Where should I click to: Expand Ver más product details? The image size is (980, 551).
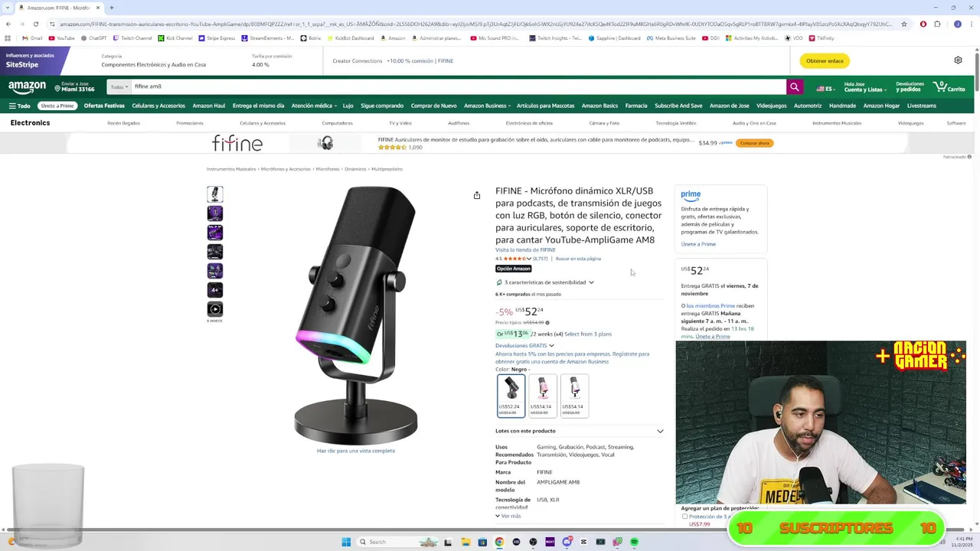tap(508, 516)
